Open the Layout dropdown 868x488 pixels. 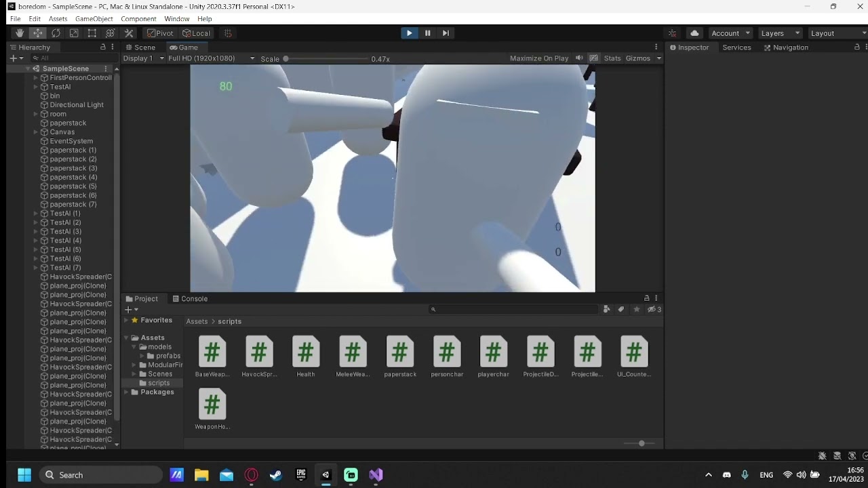(838, 33)
